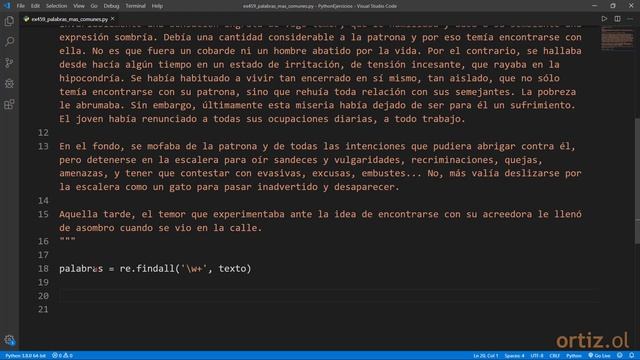Viewport: 640px width, 360px height.
Task: Click the vertical editor scrollbar thumb
Action: pos(637,181)
